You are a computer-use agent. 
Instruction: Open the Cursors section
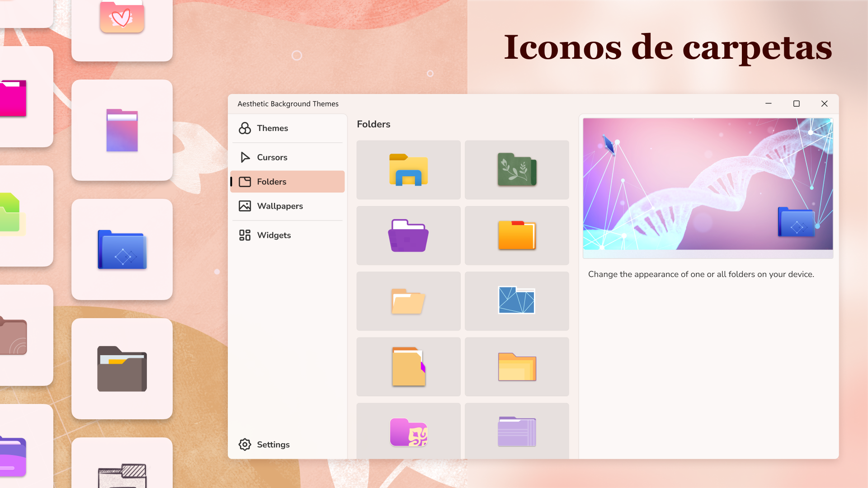coord(288,157)
